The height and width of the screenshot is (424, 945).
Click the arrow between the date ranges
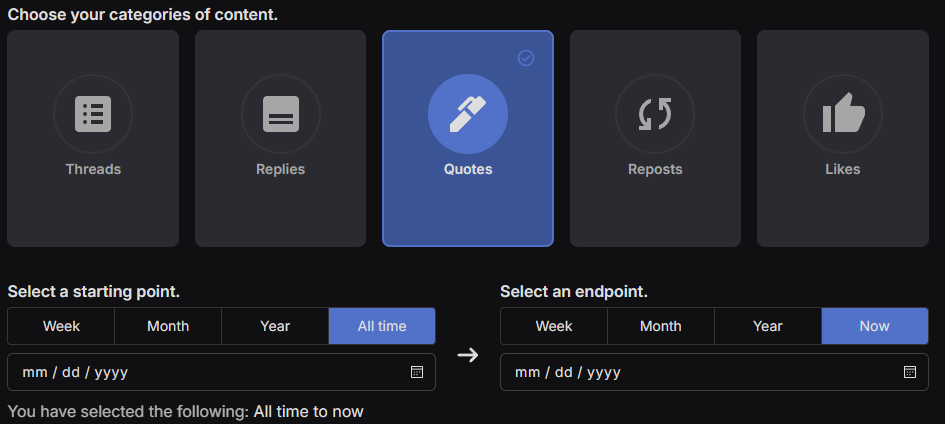point(468,355)
